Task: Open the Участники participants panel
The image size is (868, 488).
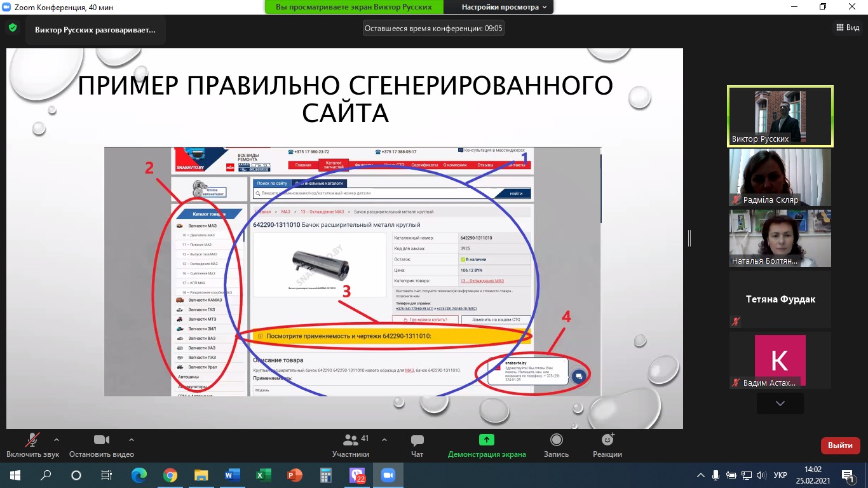Action: click(351, 446)
